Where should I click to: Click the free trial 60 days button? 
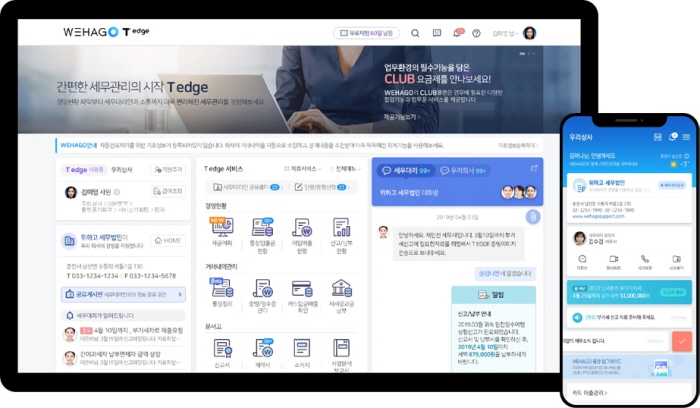[367, 33]
